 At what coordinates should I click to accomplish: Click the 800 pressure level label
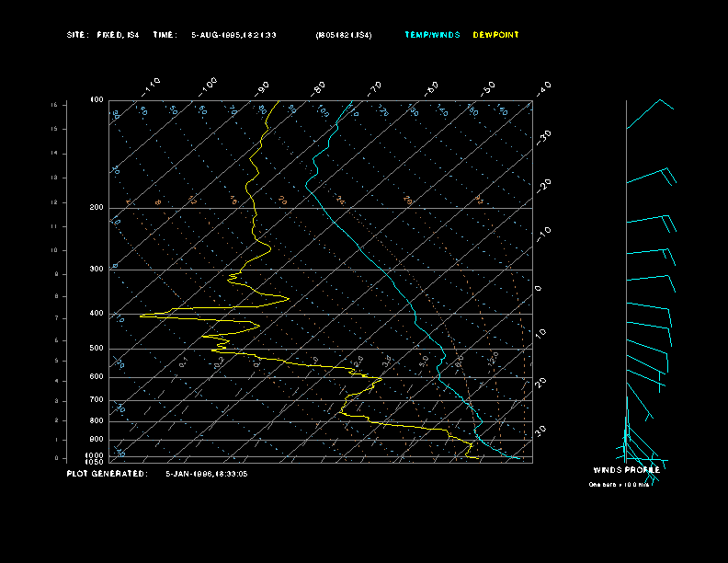[x=97, y=420]
